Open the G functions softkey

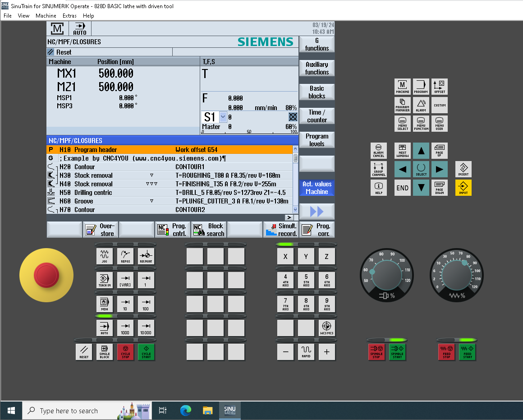coord(317,44)
